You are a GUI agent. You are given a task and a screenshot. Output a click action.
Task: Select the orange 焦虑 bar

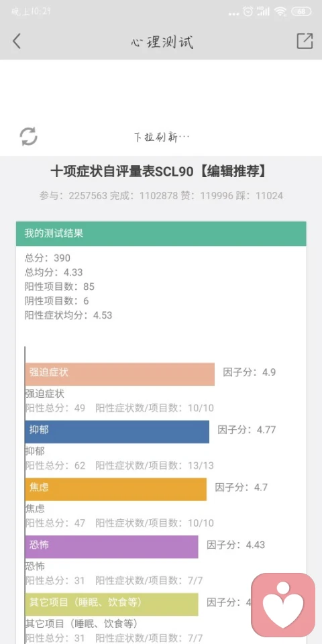click(x=116, y=489)
